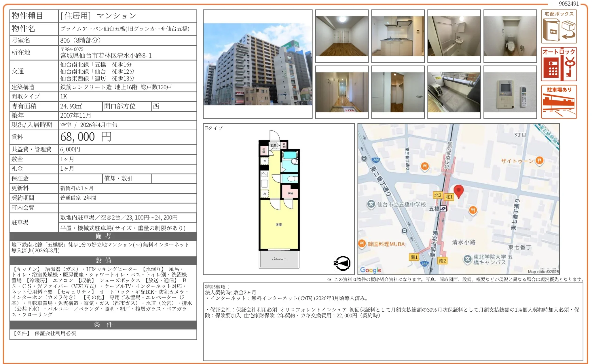Click the 宅配ボックス delivery box icon
The height and width of the screenshot is (364, 592).
click(x=559, y=26)
